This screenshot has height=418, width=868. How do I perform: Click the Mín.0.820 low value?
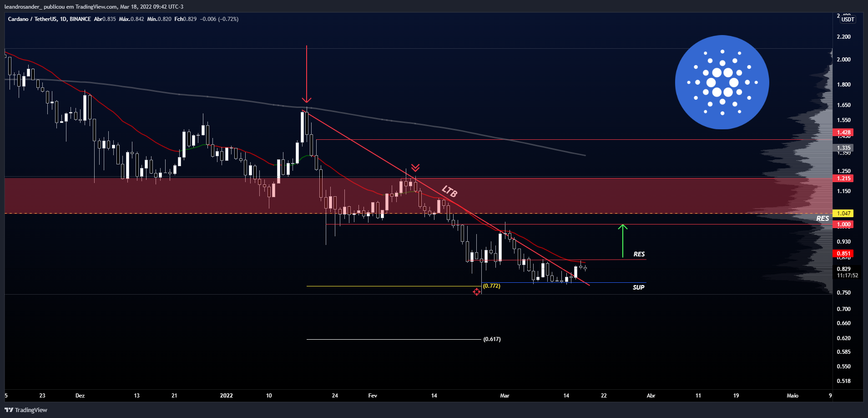[x=159, y=19]
